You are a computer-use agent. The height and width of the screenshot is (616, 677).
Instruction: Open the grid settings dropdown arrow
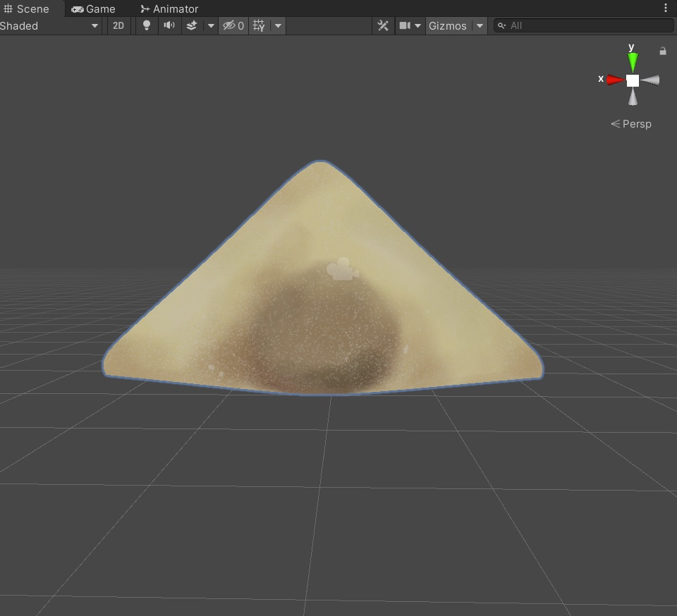coord(279,26)
